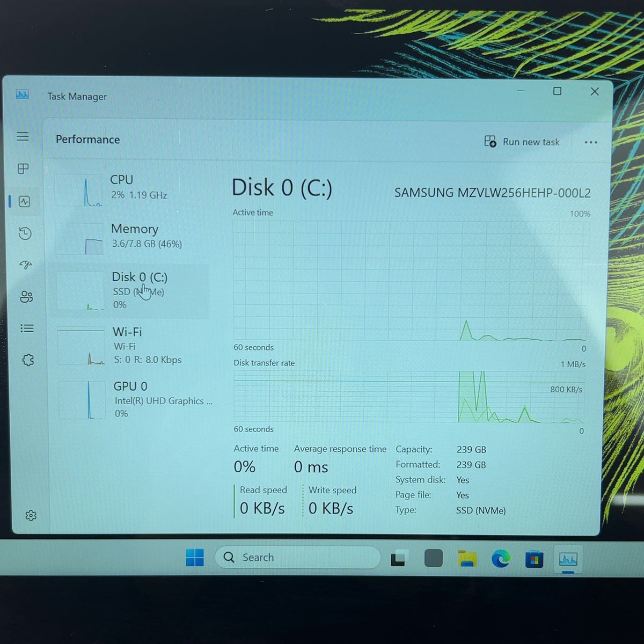Click the Run new task button
This screenshot has height=644, width=644.
tap(522, 142)
